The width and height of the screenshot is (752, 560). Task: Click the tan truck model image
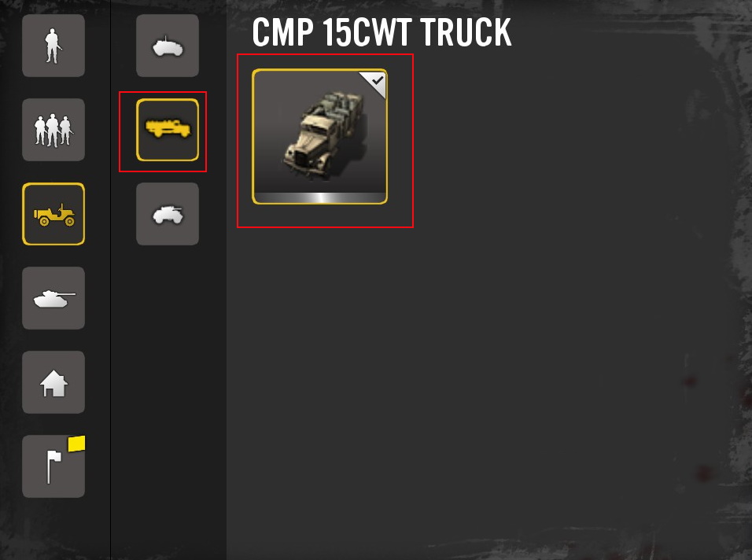coord(325,135)
